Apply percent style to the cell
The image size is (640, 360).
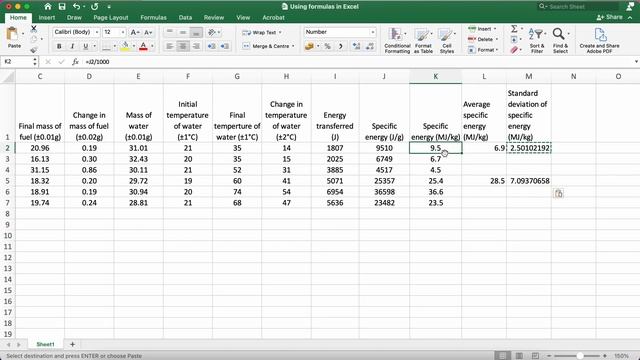pos(327,47)
